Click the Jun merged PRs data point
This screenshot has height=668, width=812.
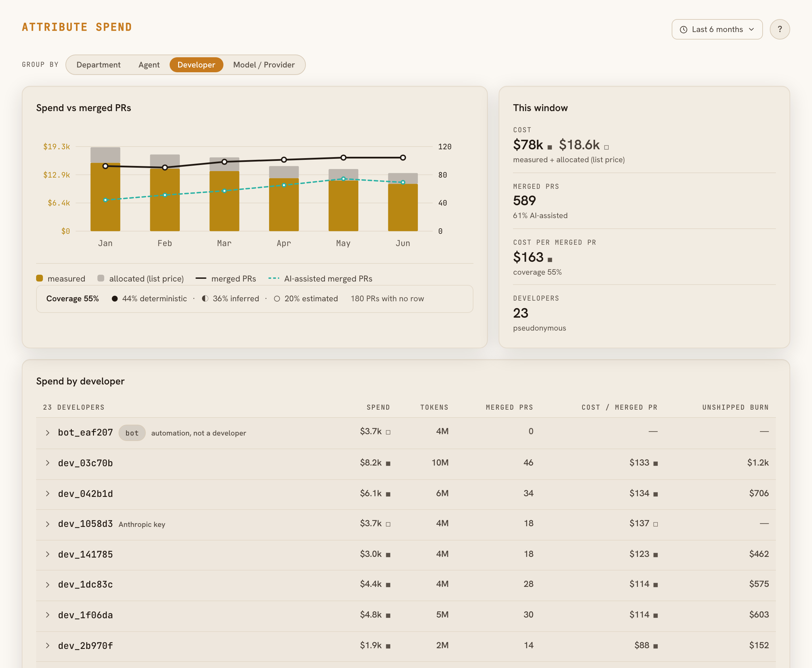click(403, 157)
